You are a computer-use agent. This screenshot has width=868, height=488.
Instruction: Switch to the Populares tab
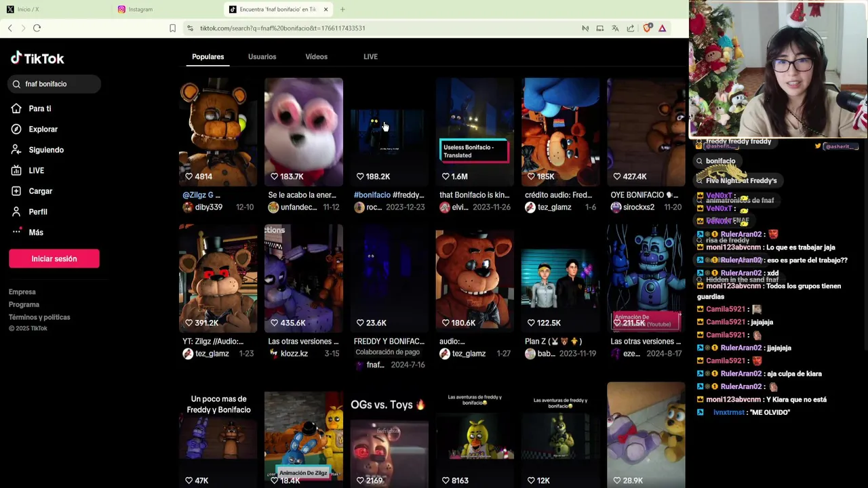pyautogui.click(x=208, y=57)
